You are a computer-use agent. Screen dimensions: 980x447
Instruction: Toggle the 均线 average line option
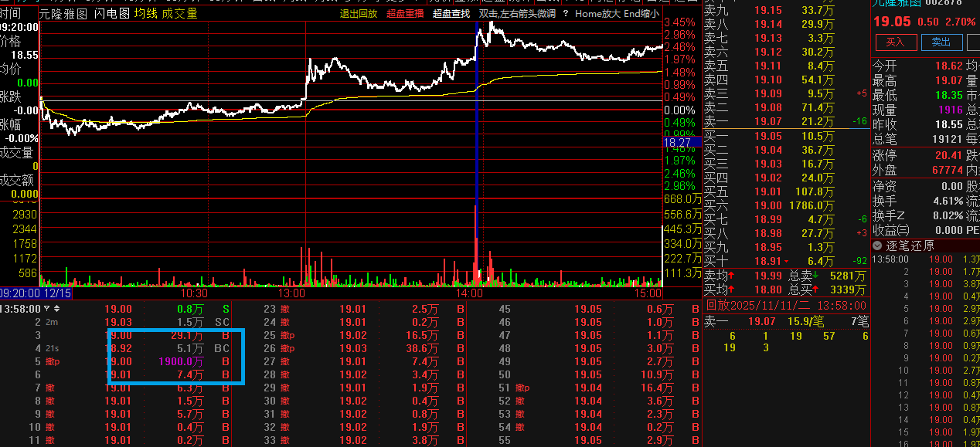point(145,13)
